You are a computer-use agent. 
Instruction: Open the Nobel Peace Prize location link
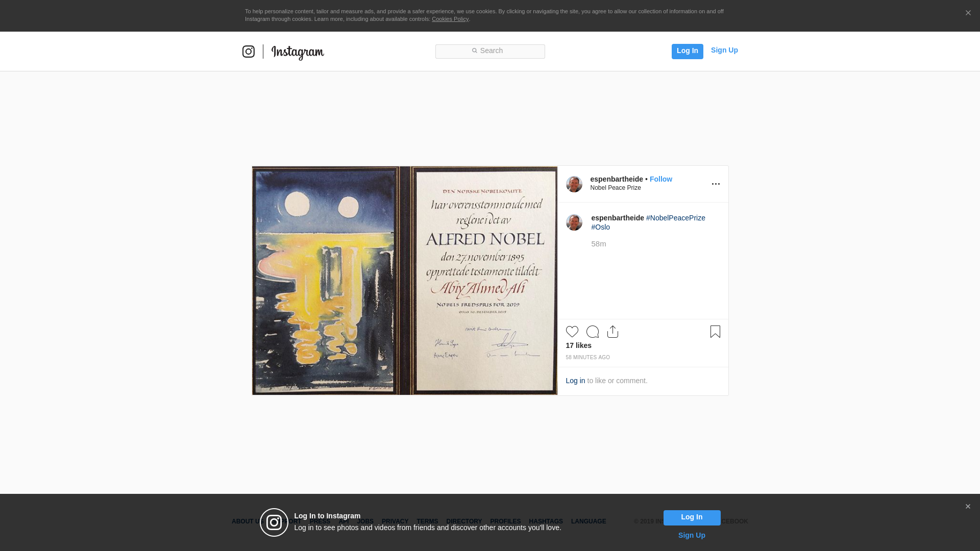(616, 188)
